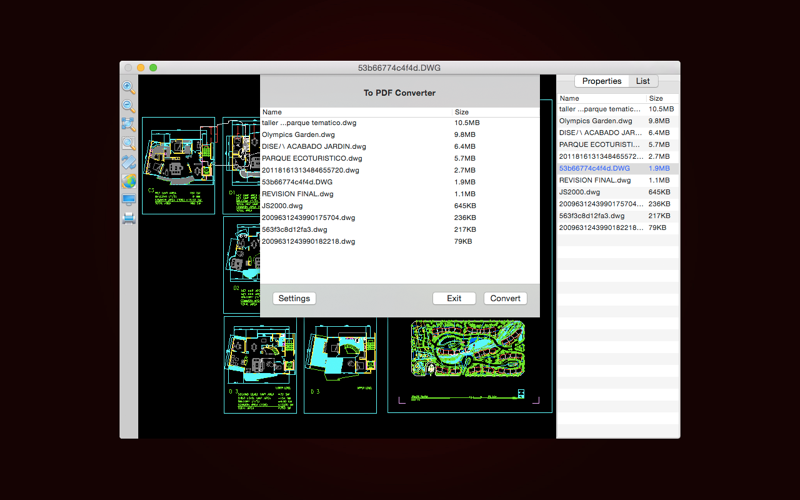
Task: Click the floor plan labeled C5
Action: click(x=179, y=166)
